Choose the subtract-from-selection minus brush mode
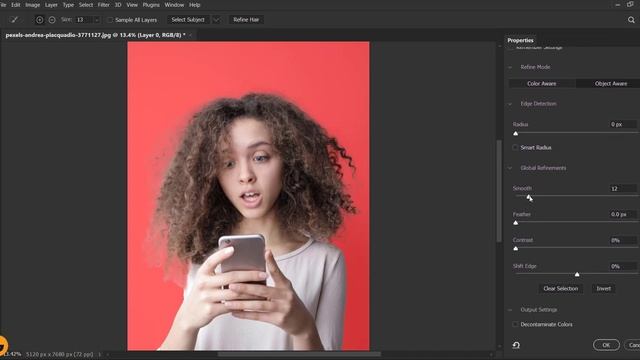This screenshot has height=360, width=640. (52, 20)
